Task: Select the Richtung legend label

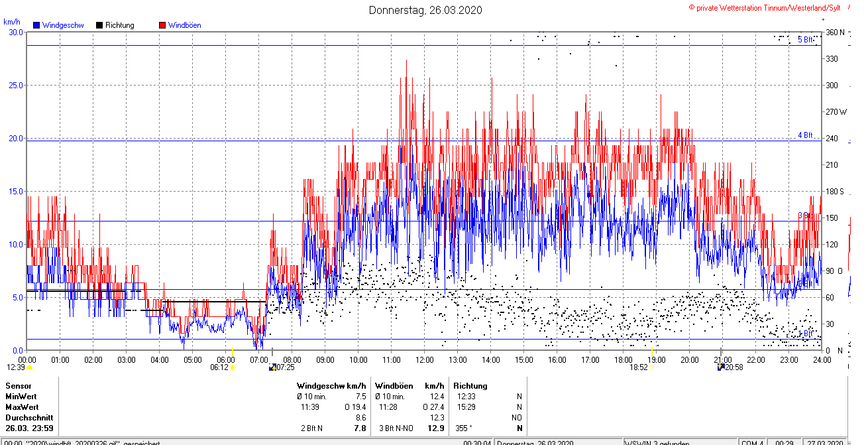Action: pyautogui.click(x=120, y=25)
